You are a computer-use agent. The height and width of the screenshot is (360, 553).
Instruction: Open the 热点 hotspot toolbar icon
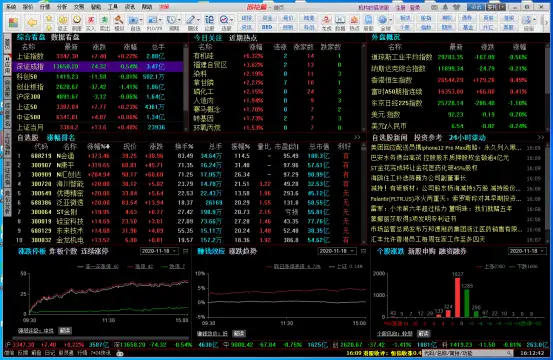point(354,23)
